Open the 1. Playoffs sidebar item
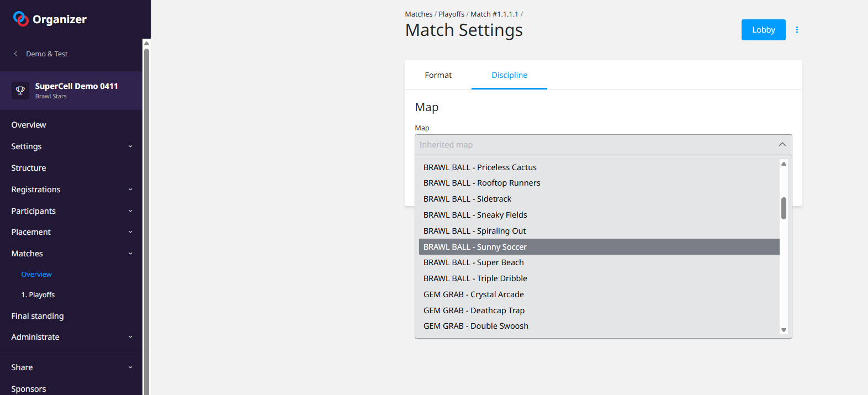This screenshot has height=395, width=868. tap(38, 295)
